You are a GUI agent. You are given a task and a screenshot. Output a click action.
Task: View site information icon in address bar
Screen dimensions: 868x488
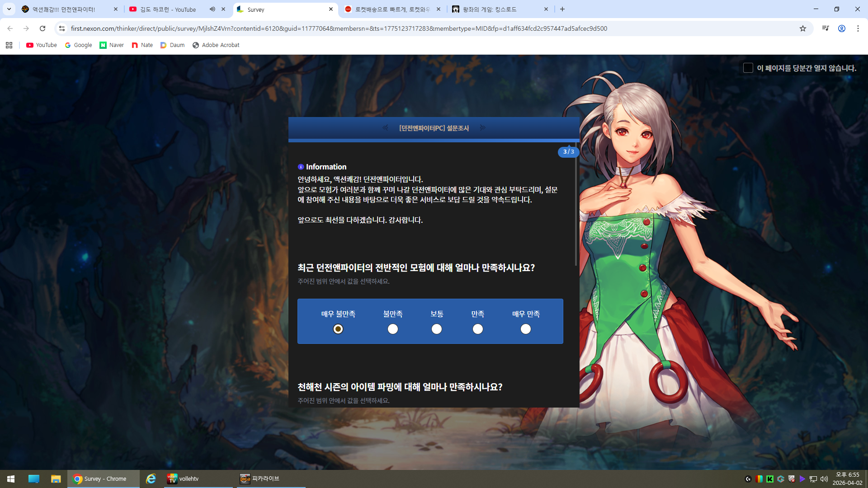62,28
